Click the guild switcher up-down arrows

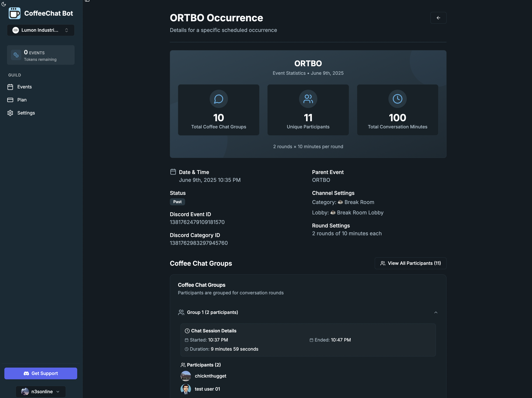pos(67,30)
